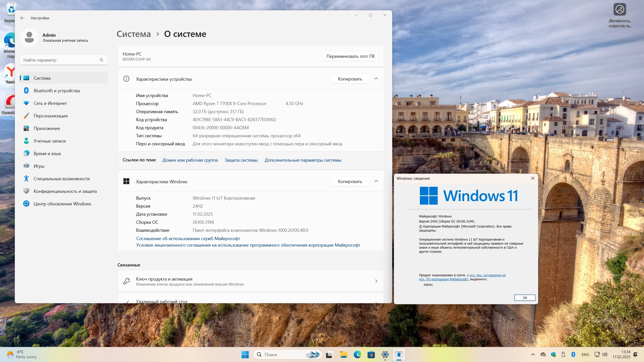Click the Bluetooth tray icon
This screenshot has height=362, width=644.
pyautogui.click(x=573, y=354)
